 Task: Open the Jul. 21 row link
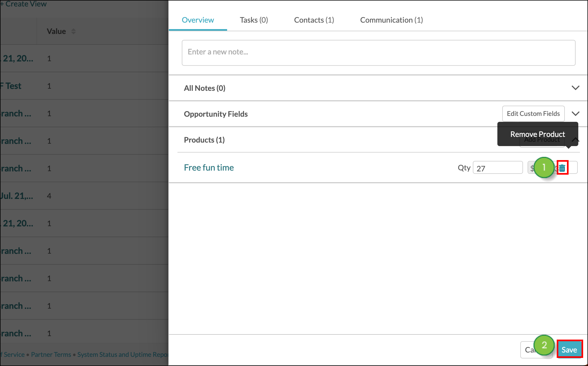click(x=16, y=196)
